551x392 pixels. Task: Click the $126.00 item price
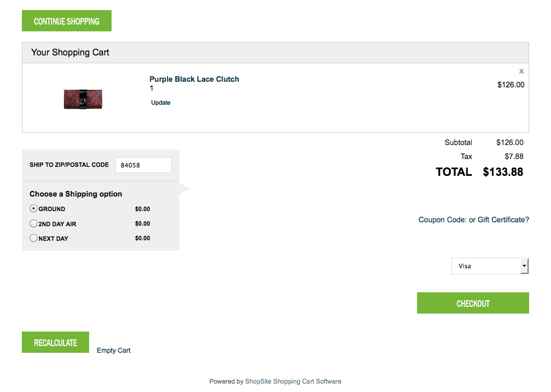(511, 85)
